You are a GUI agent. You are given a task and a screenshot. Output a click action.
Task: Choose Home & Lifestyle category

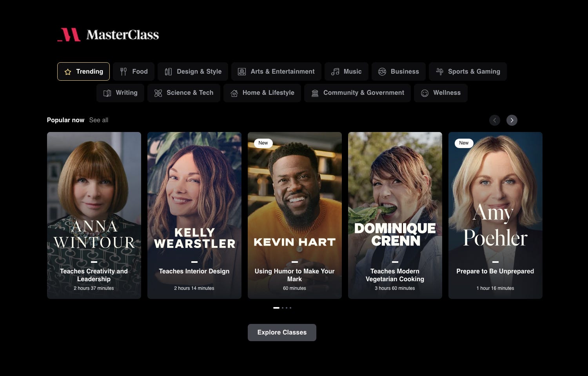(262, 93)
